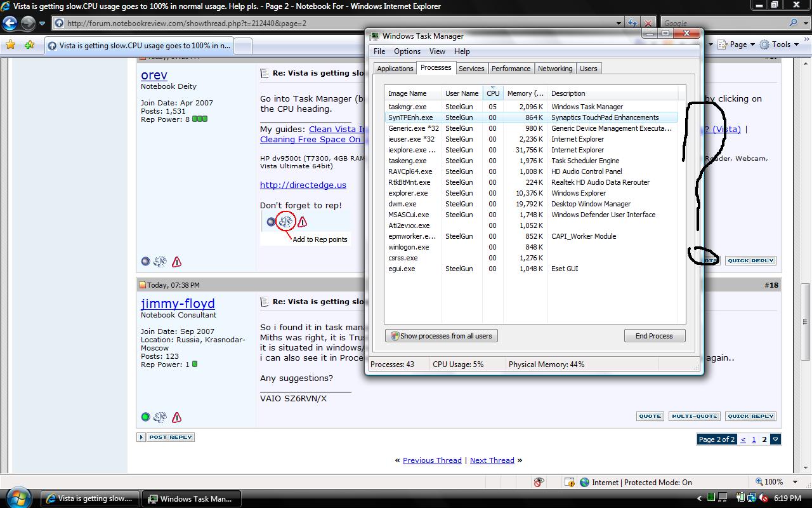Image resolution: width=812 pixels, height=508 pixels.
Task: Select the Ati2evxx.exe process row
Action: [532, 225]
